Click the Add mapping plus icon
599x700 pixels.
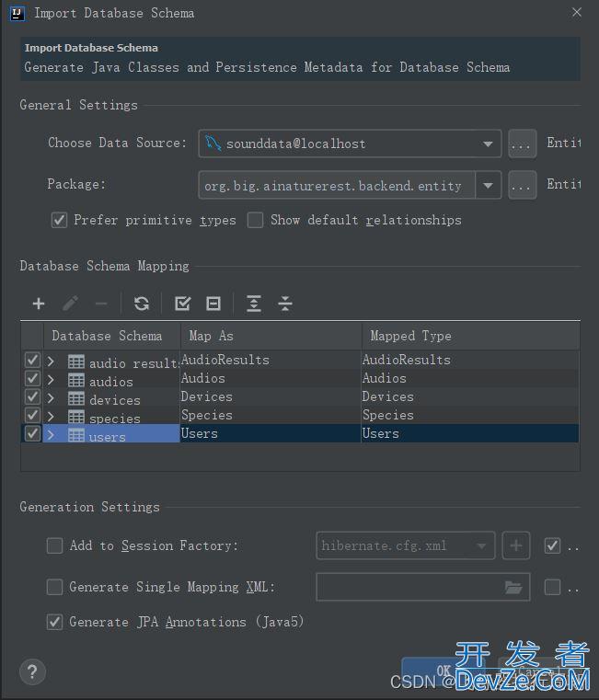[39, 304]
